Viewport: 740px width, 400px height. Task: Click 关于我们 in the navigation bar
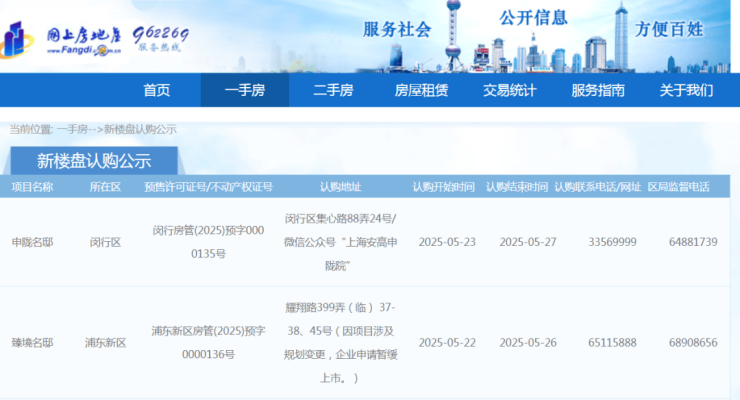click(686, 90)
